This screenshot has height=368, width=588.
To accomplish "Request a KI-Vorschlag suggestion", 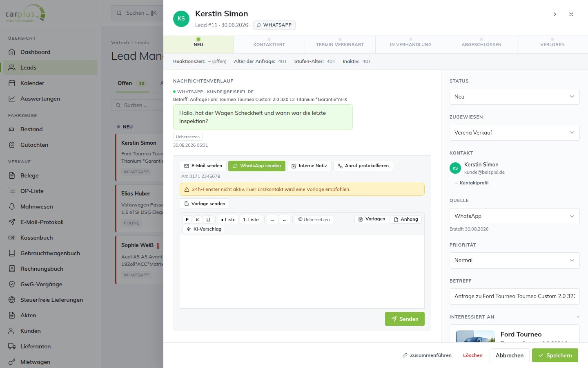I will pyautogui.click(x=204, y=229).
